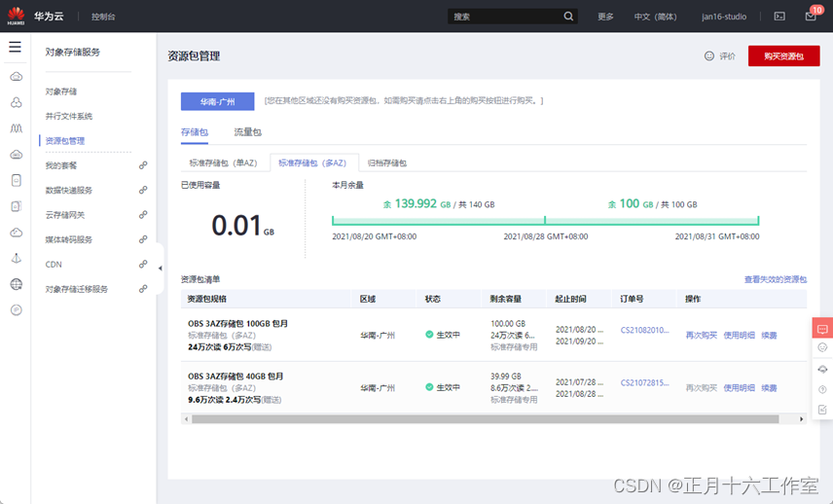This screenshot has width=833, height=504.
Task: Click the circled P icon in the left rail
Action: pyautogui.click(x=17, y=310)
